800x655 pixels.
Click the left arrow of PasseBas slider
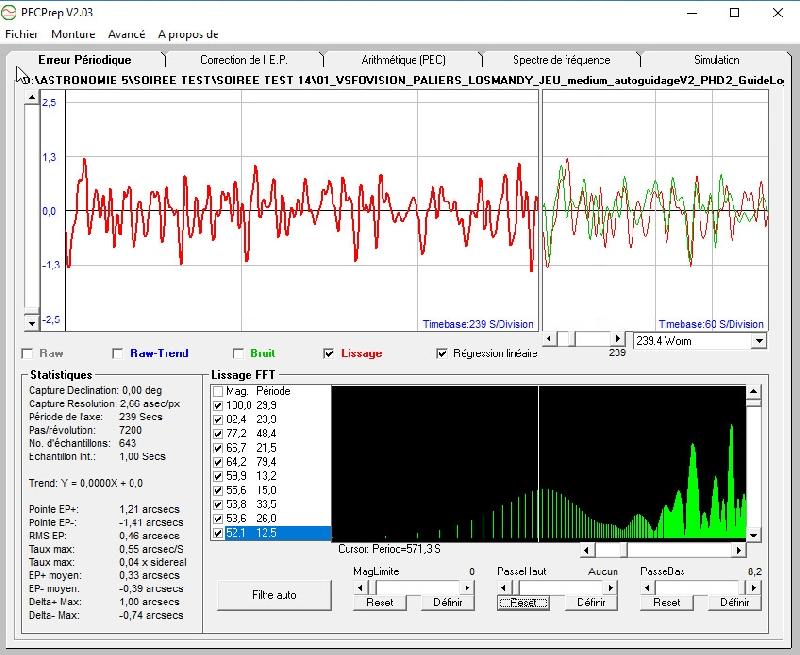click(647, 588)
